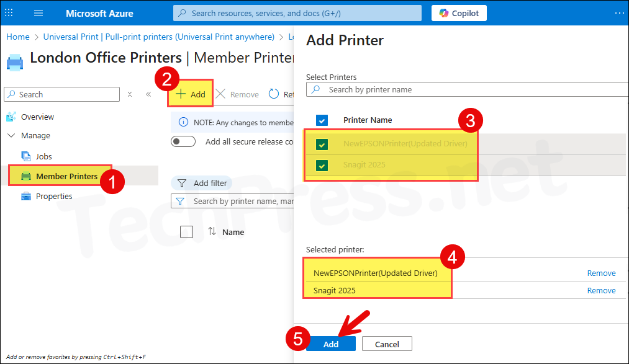Collapse the Manage section chevron

(11, 135)
